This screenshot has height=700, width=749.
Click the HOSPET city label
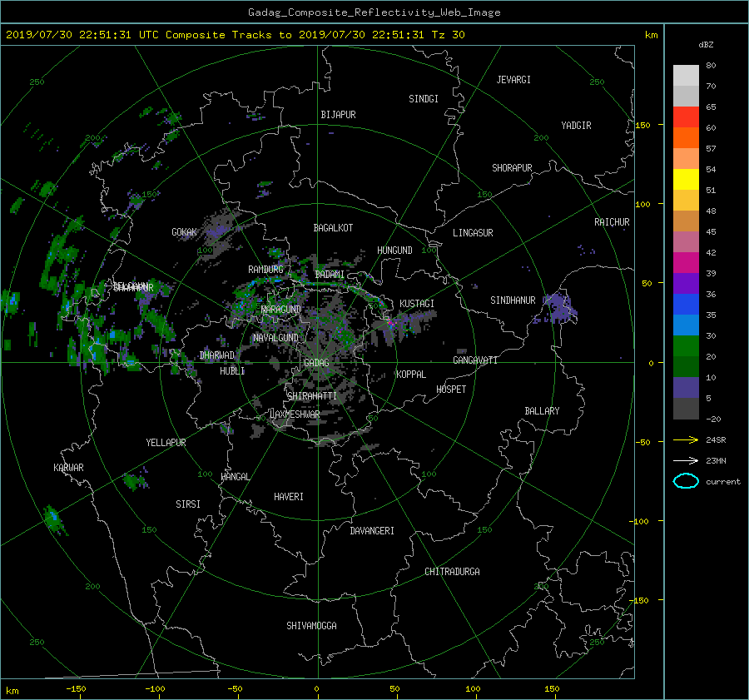click(x=451, y=390)
